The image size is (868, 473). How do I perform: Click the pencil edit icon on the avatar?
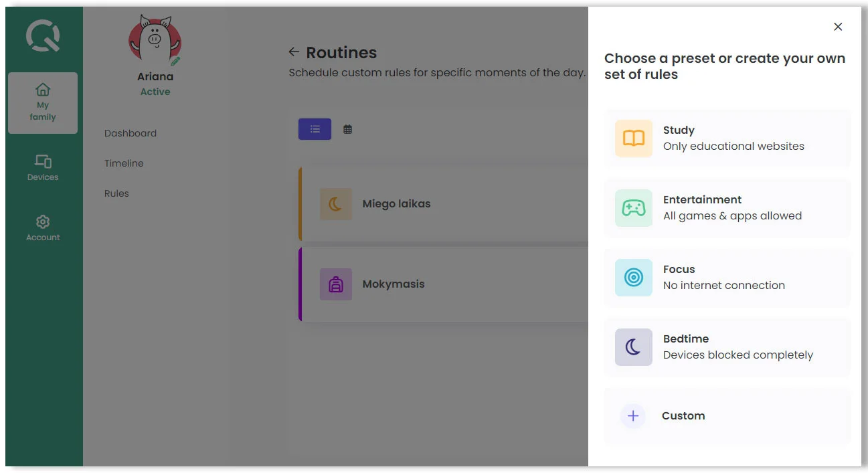[175, 61]
